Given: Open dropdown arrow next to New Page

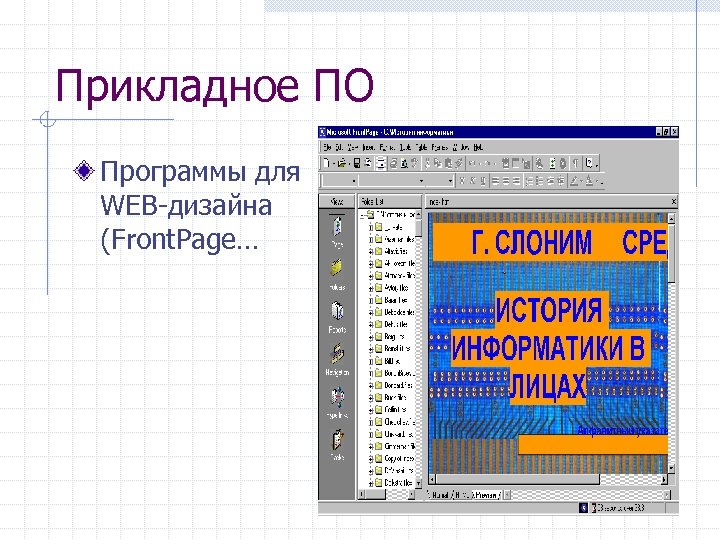Looking at the screenshot, I should [x=334, y=163].
